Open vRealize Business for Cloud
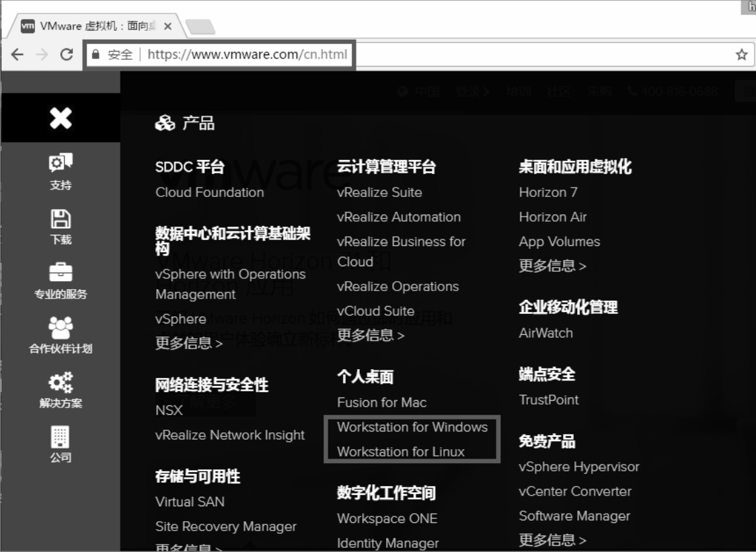Viewport: 756px width, 552px height. click(x=401, y=251)
